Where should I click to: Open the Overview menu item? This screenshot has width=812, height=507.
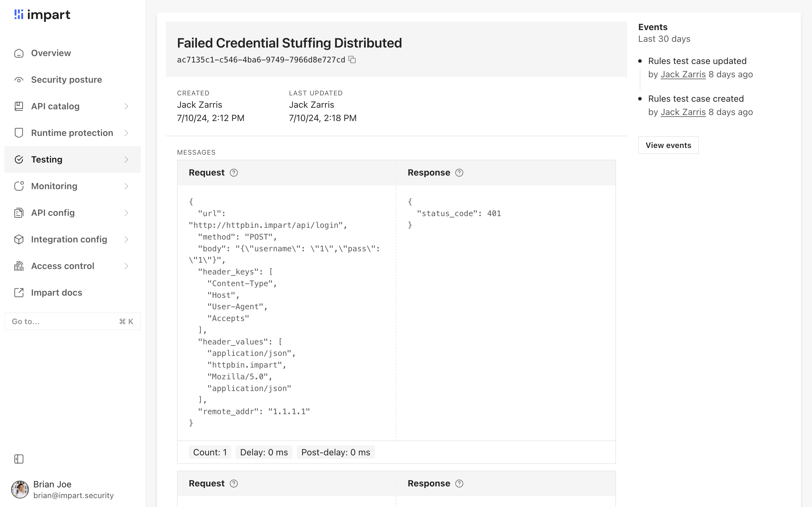[51, 53]
